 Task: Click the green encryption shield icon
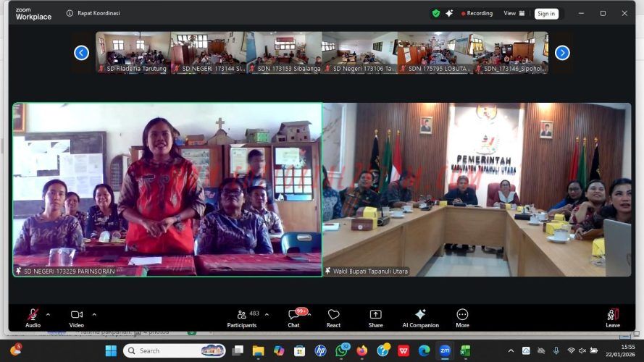[435, 13]
